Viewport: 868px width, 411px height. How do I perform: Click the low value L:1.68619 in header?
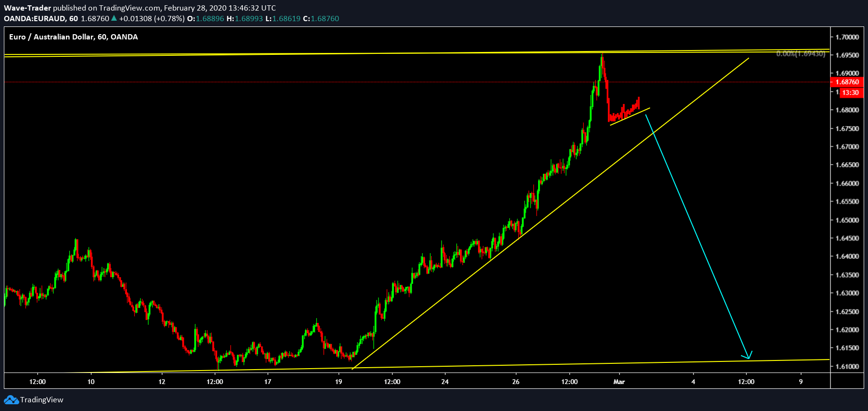pos(283,18)
